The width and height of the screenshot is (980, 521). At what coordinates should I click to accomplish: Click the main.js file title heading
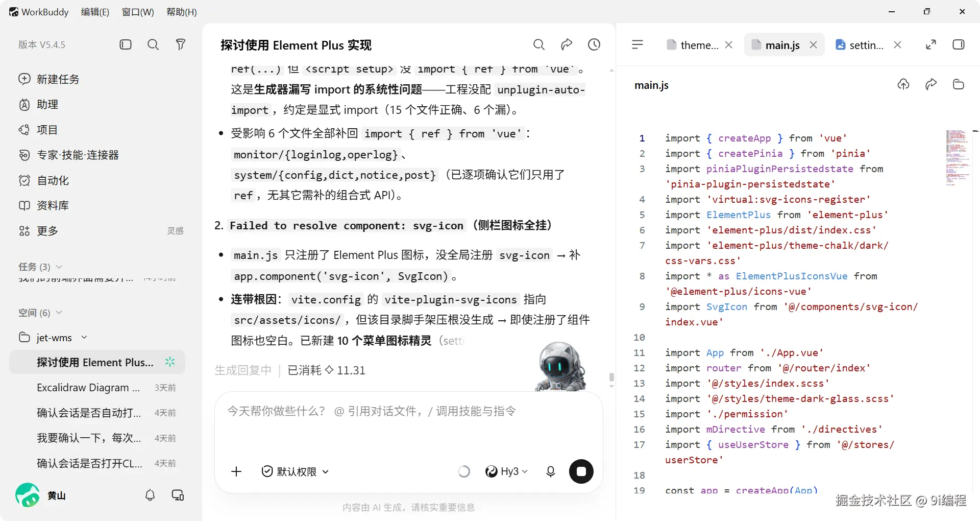click(651, 85)
